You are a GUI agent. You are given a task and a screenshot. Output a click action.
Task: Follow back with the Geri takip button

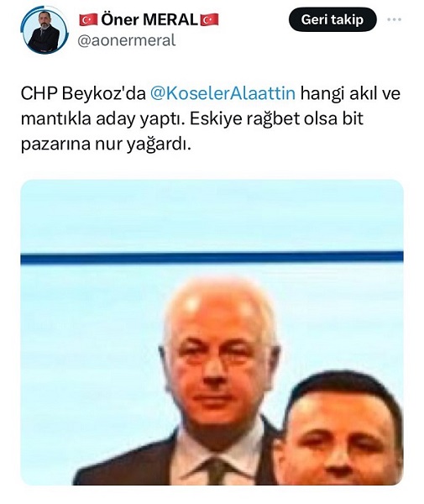[332, 19]
